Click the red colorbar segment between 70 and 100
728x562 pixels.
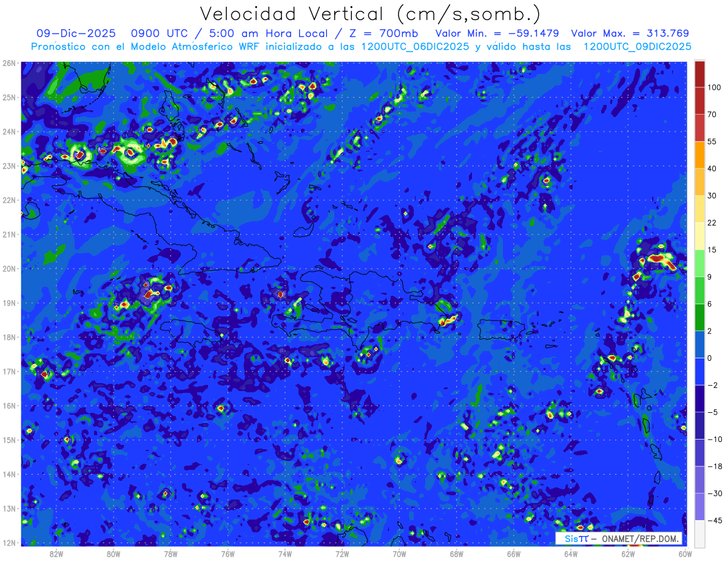[x=699, y=101]
